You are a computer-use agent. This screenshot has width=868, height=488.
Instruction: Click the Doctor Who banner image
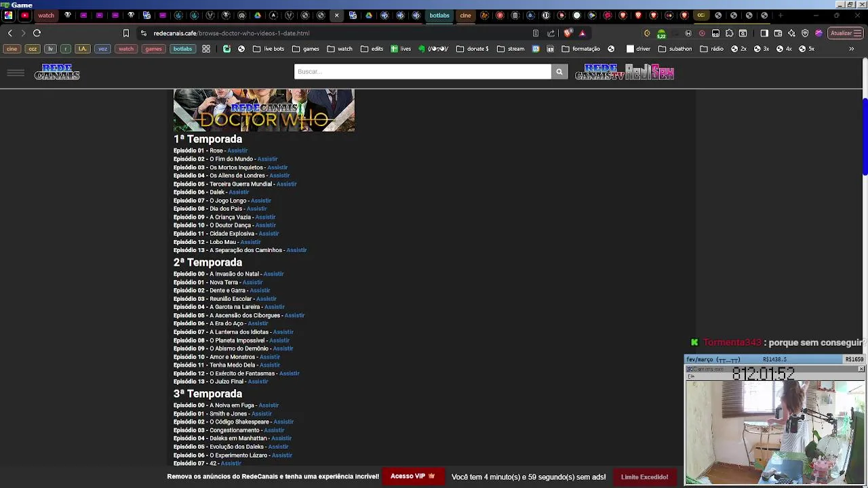point(264,110)
